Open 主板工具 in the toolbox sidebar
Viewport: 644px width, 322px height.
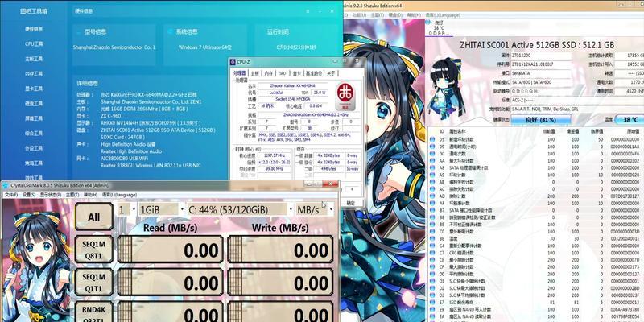[x=34, y=59]
